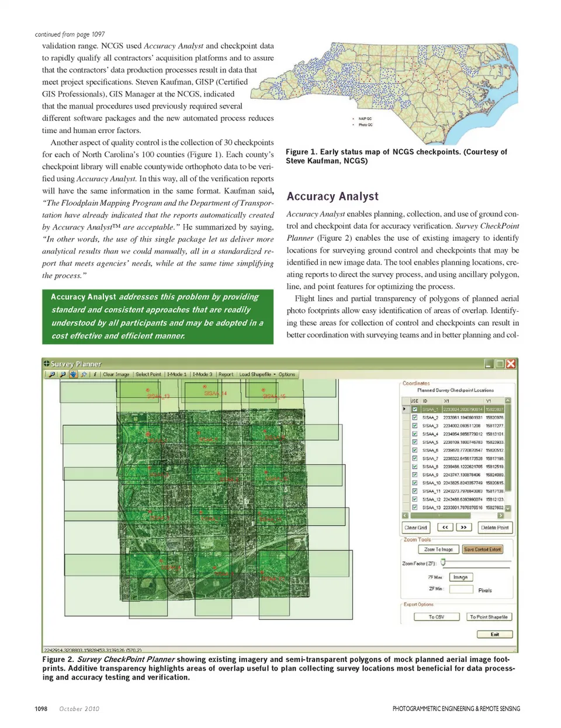Image resolution: width=561 pixels, height=728 pixels.
Task: Select the first zoom magnifier tool
Action: point(52,374)
